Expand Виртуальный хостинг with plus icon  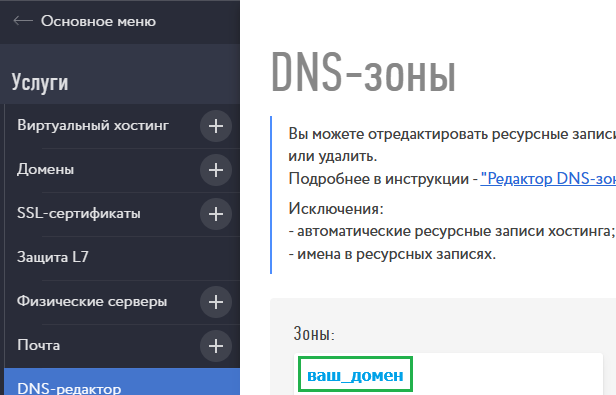(x=216, y=126)
